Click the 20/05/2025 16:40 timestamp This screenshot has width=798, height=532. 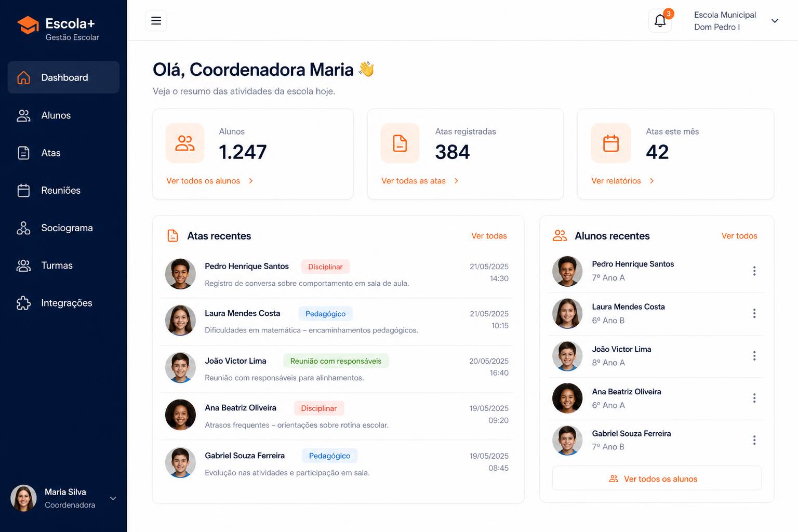click(489, 367)
